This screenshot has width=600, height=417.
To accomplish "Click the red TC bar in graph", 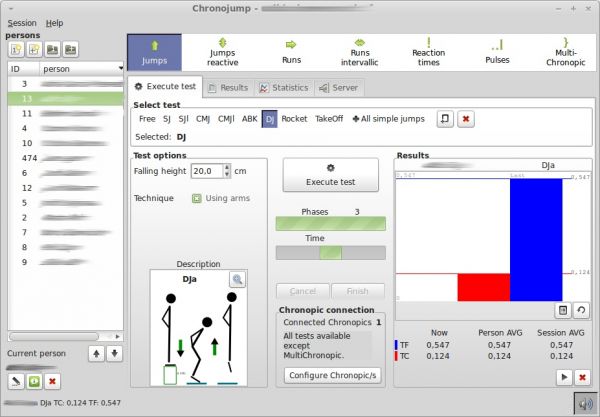I will click(484, 287).
